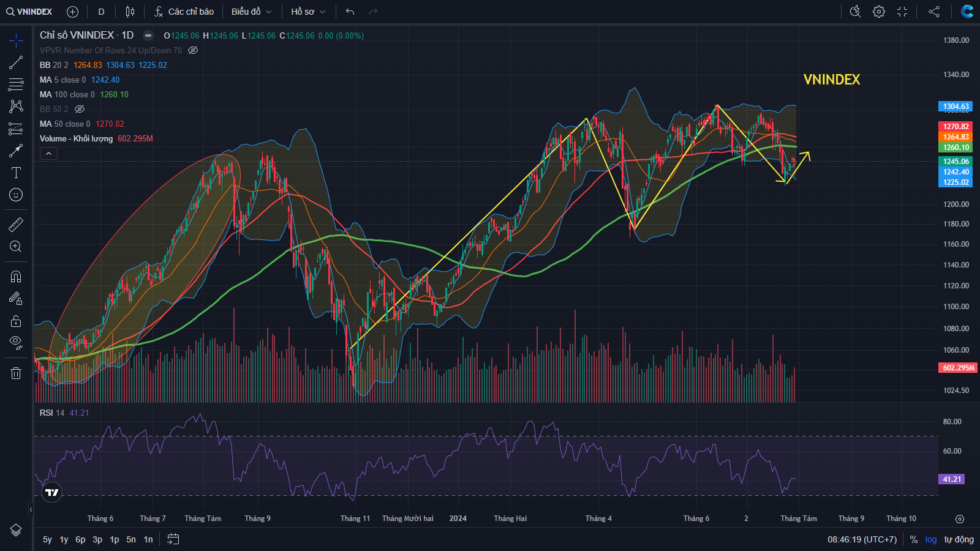
Task: Open the emoji icons tool
Action: (x=16, y=195)
